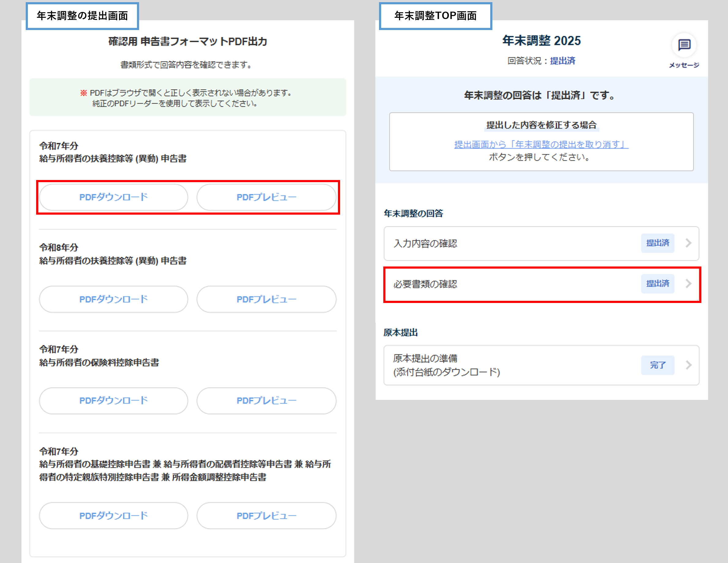Open 必要書類の確認 item
This screenshot has width=728, height=563.
[x=425, y=284]
